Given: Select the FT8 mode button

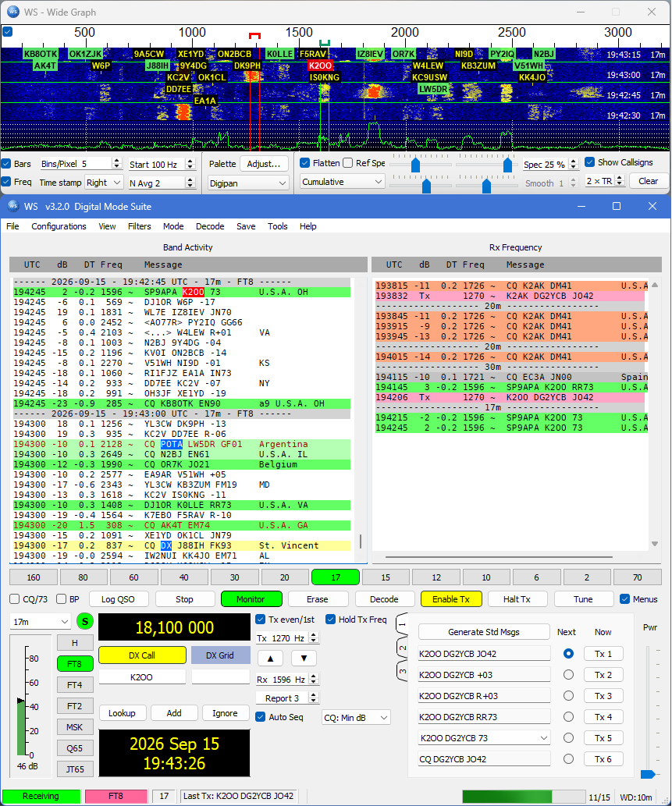Looking at the screenshot, I should [x=75, y=664].
